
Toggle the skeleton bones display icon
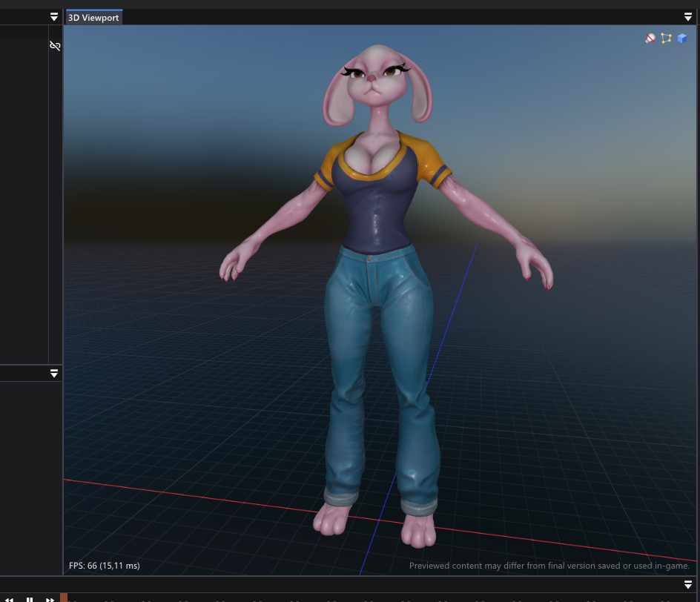coord(666,39)
